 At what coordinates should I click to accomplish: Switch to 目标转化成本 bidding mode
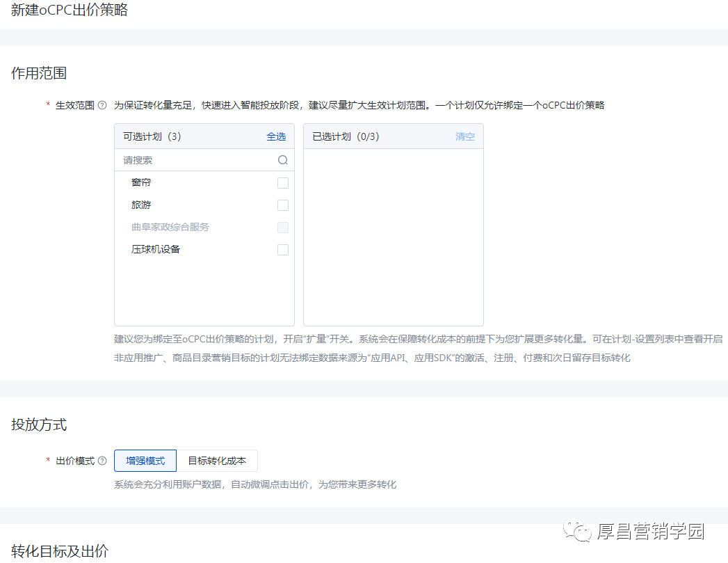click(x=217, y=461)
